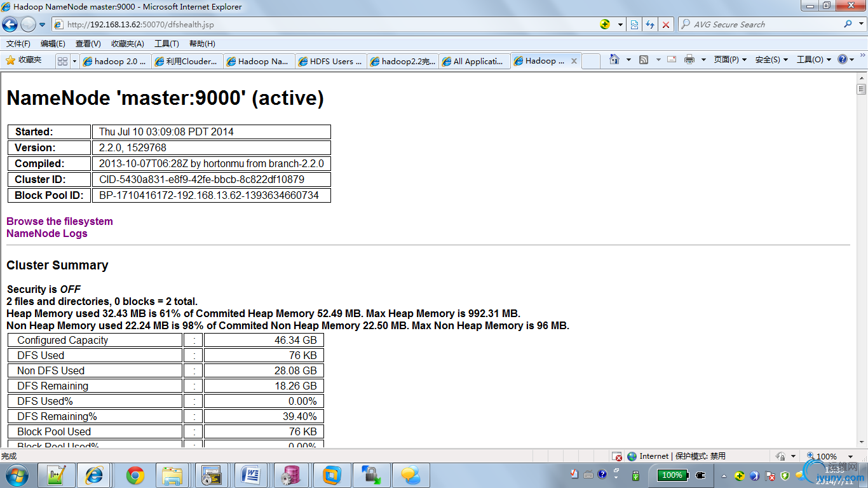Click the popup blocker status icon
868x488 pixels.
[x=617, y=456]
